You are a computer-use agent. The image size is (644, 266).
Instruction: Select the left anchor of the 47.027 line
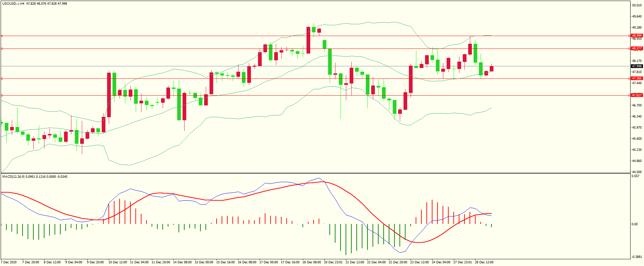(x=2, y=96)
